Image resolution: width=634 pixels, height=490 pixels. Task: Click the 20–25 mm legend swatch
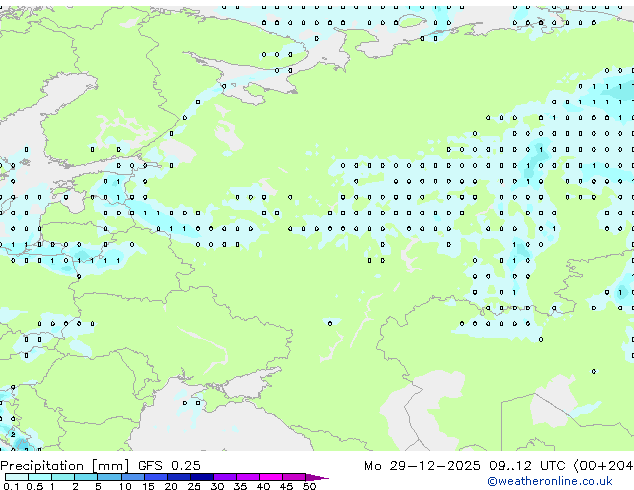click(x=178, y=477)
